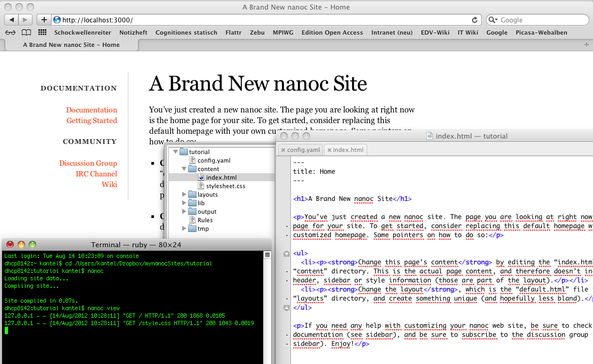Close the config.yaml editor tab
Screen dimensions: 593x364
click(x=283, y=150)
